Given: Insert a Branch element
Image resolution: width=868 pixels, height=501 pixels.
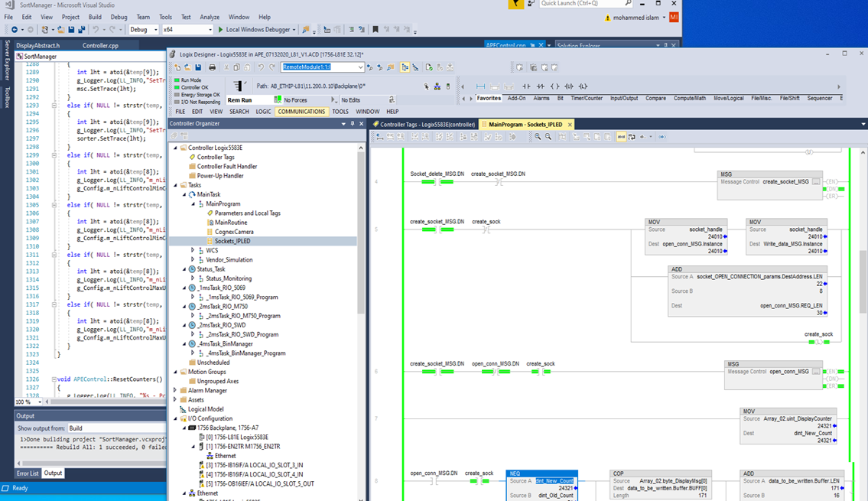Looking at the screenshot, I should pyautogui.click(x=495, y=86).
